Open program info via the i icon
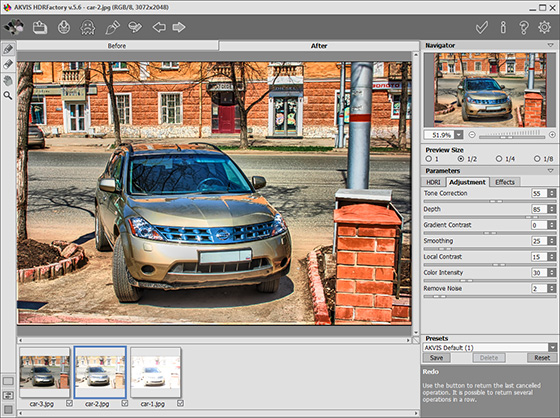Viewport: 560px width, 418px height. click(503, 27)
